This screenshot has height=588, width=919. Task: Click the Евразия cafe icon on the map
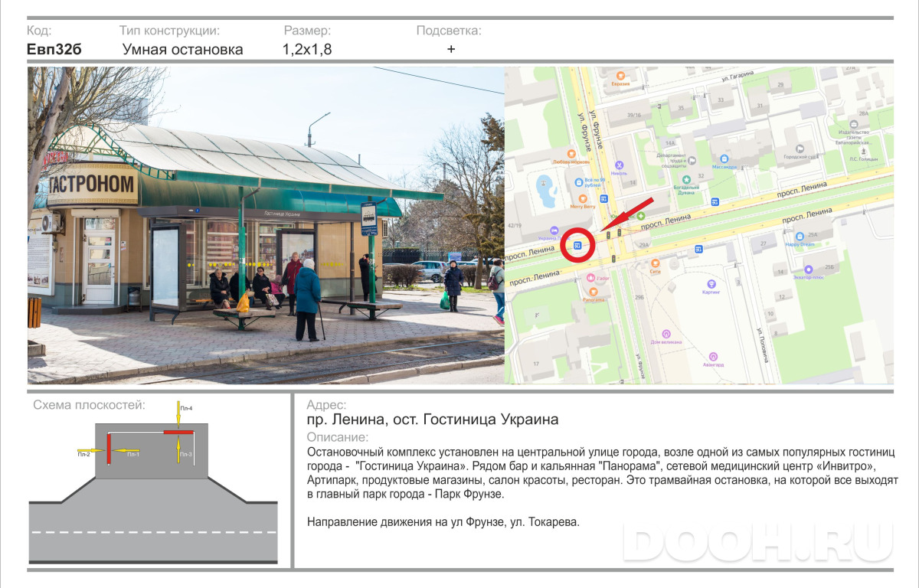click(620, 76)
